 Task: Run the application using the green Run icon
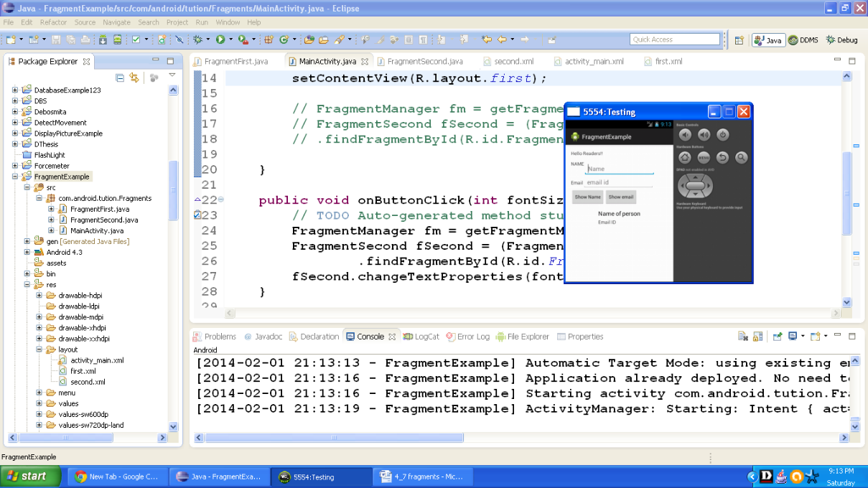pyautogui.click(x=220, y=39)
